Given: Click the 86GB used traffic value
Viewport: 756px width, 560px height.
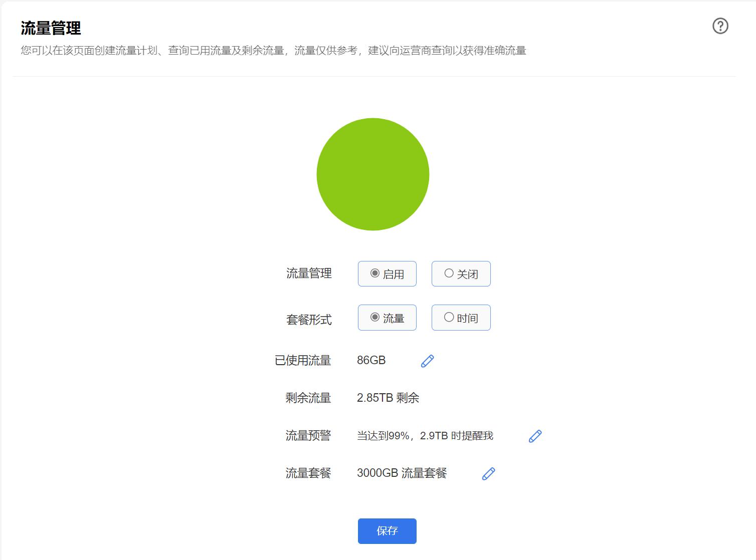Looking at the screenshot, I should tap(370, 360).
